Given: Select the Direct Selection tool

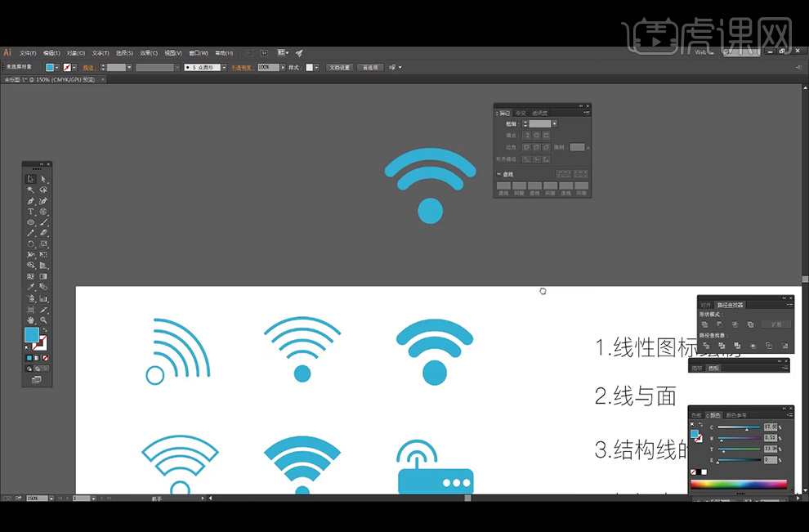Looking at the screenshot, I should (x=43, y=179).
